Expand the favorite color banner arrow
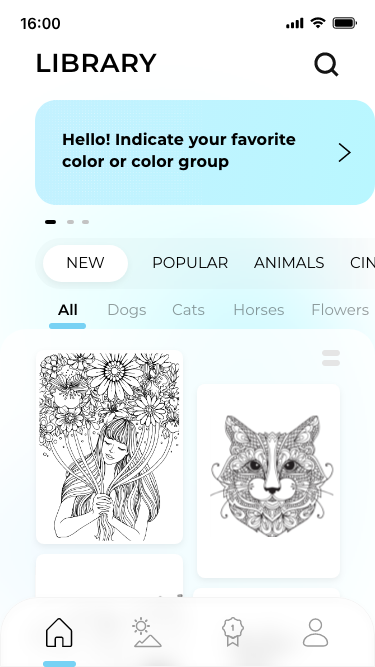 click(x=344, y=153)
